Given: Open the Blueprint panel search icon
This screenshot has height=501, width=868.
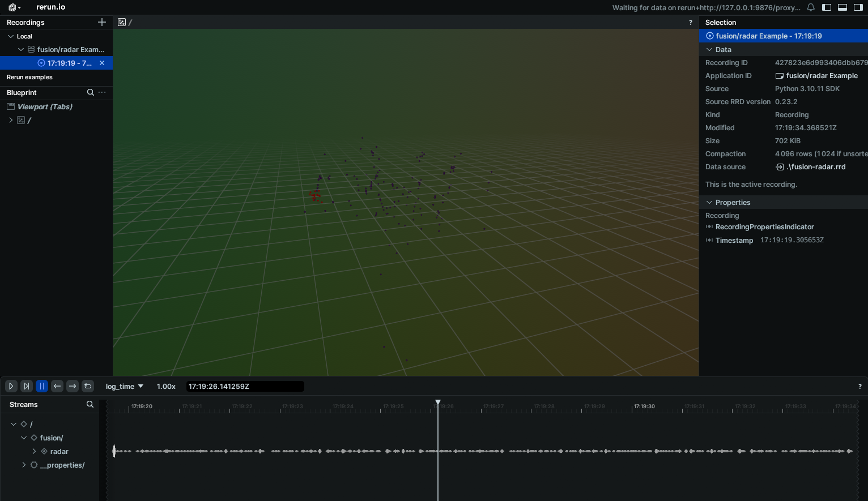Looking at the screenshot, I should 91,92.
